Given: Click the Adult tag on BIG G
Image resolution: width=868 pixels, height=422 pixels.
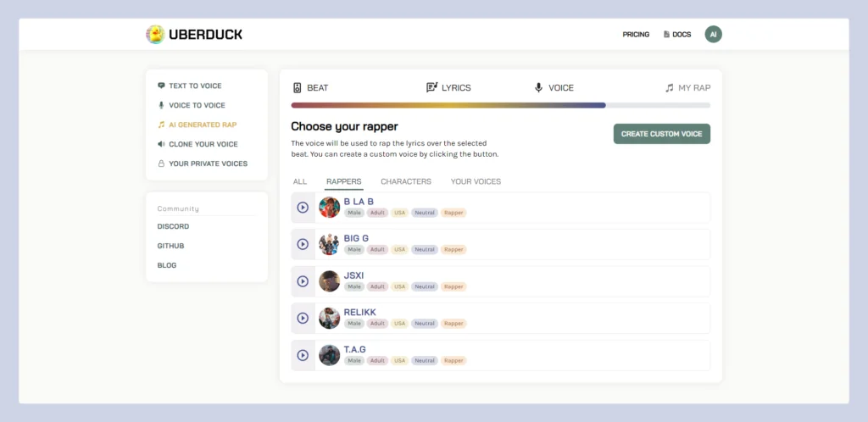Looking at the screenshot, I should 377,250.
